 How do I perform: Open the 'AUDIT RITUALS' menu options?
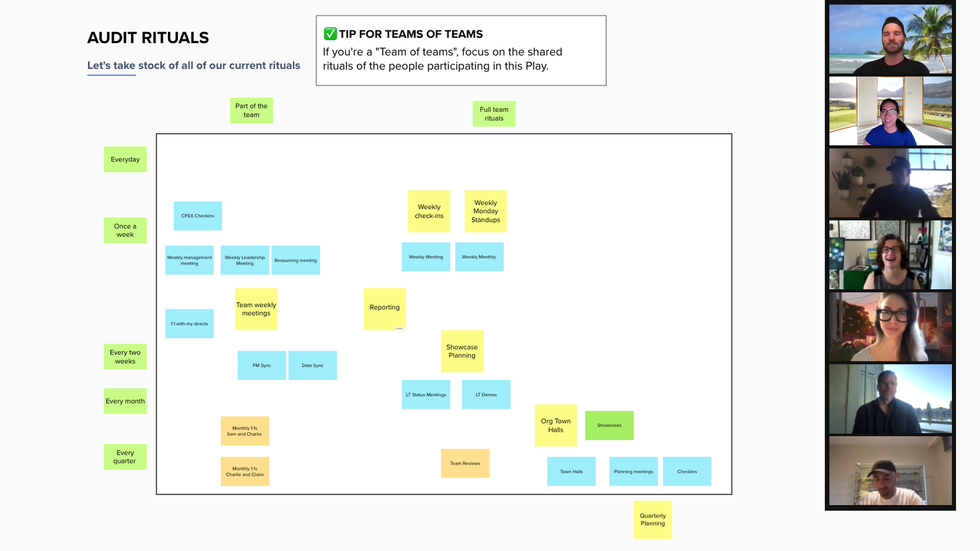coord(148,37)
